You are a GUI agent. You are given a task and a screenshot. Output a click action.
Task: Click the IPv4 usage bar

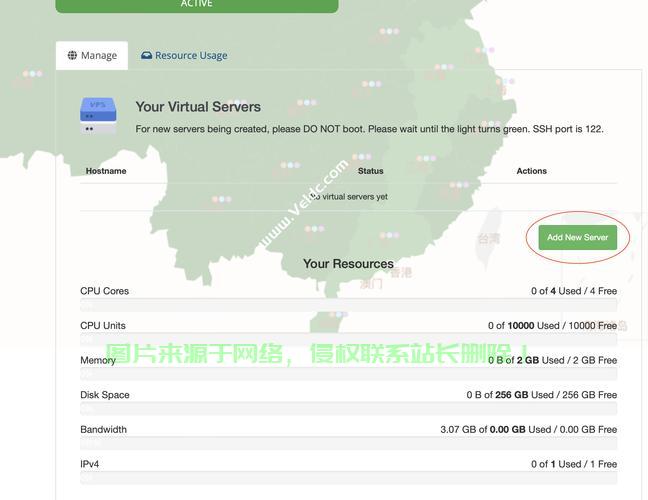pos(348,478)
